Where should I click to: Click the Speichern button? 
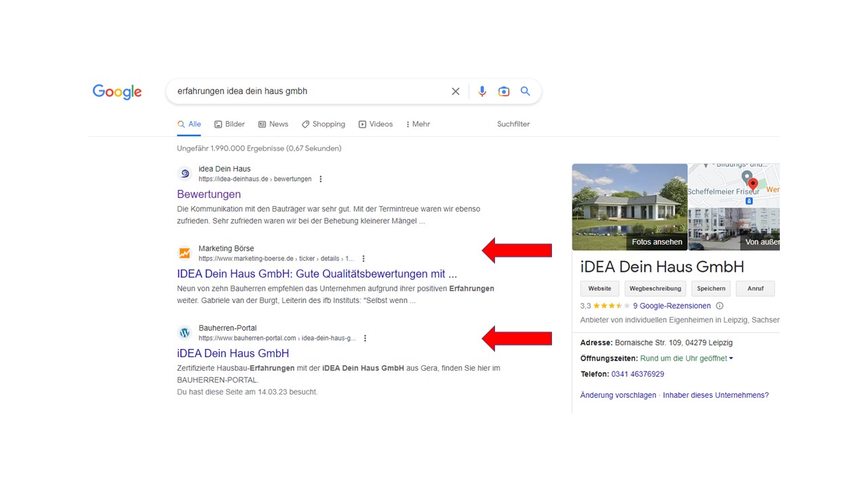pyautogui.click(x=711, y=289)
